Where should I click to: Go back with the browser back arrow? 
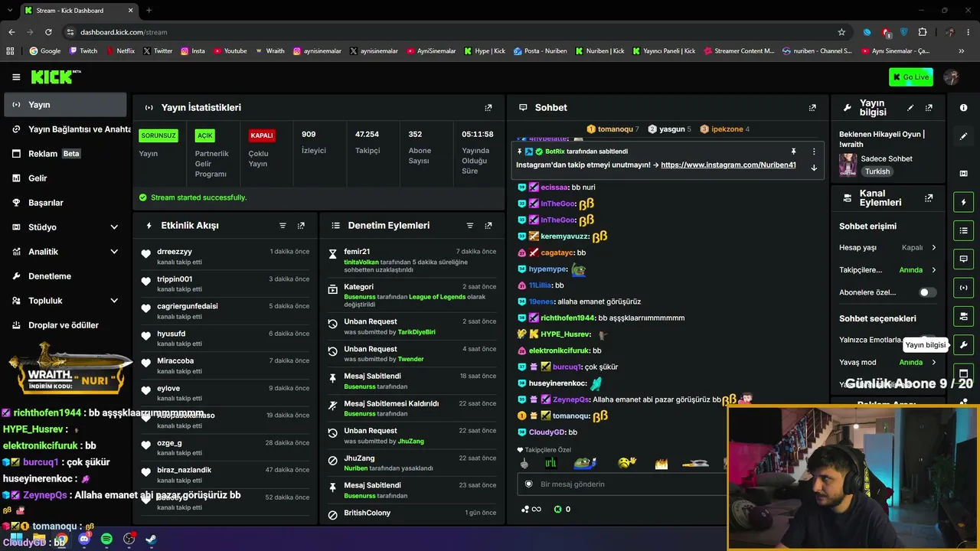[11, 32]
